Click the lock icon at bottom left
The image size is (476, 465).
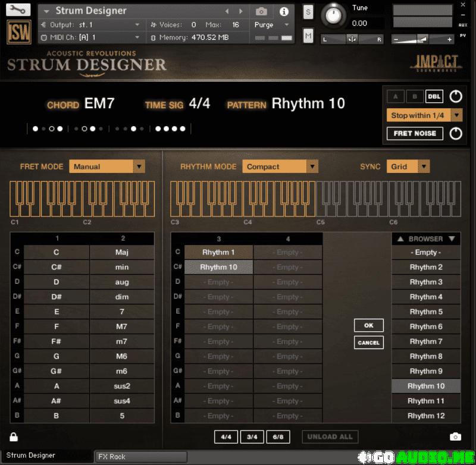(14, 437)
